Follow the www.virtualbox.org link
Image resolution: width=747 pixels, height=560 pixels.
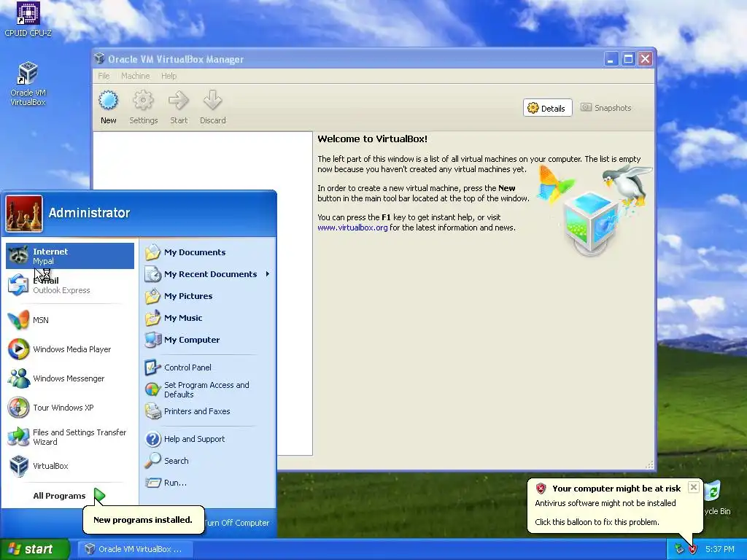(352, 227)
